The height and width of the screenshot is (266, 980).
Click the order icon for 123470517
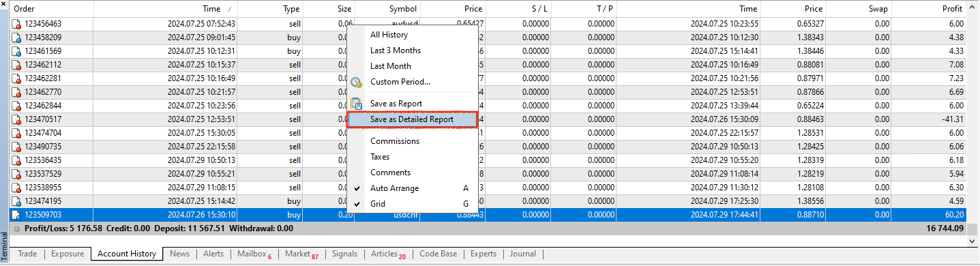16,119
